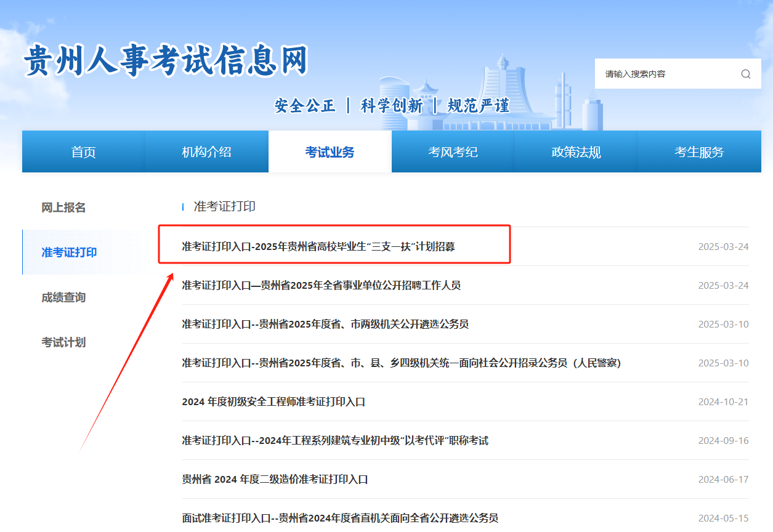Select the 考试业务 navigation tab

(x=330, y=152)
